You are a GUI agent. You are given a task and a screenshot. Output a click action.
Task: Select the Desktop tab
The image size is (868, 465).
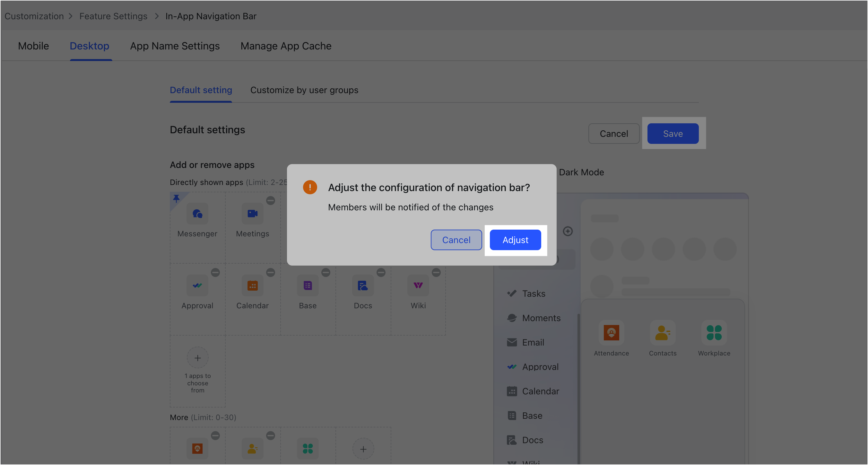pyautogui.click(x=89, y=46)
